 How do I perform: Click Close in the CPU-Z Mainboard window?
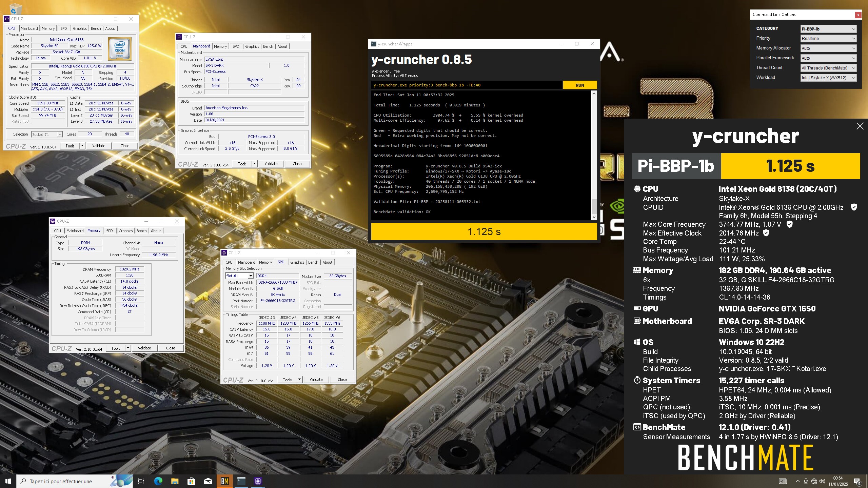[x=297, y=164]
